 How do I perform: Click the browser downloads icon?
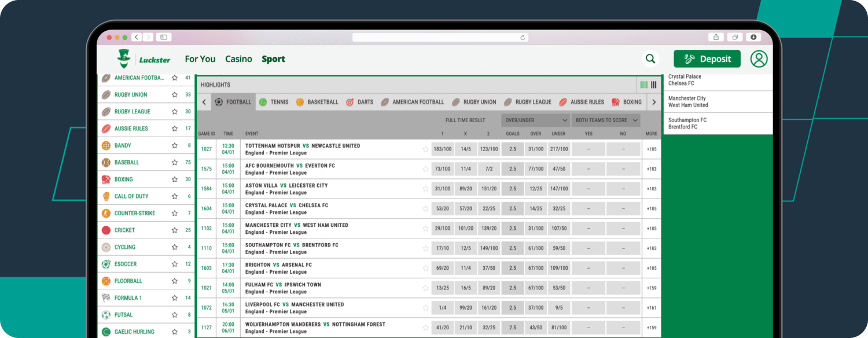coord(753,37)
